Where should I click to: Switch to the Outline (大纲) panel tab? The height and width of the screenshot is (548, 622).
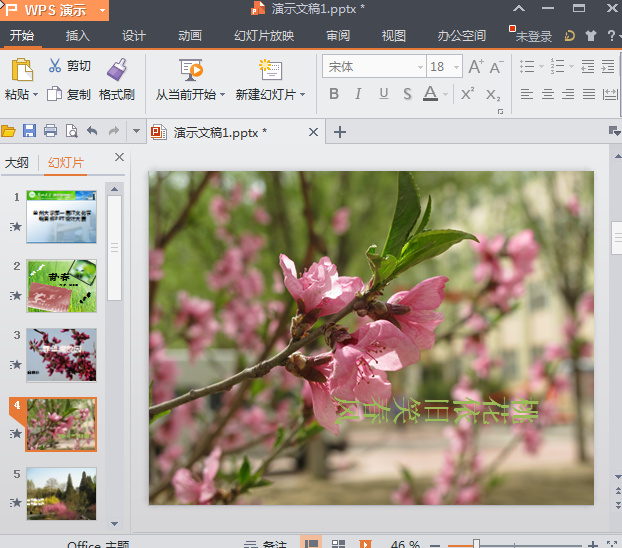point(17,162)
